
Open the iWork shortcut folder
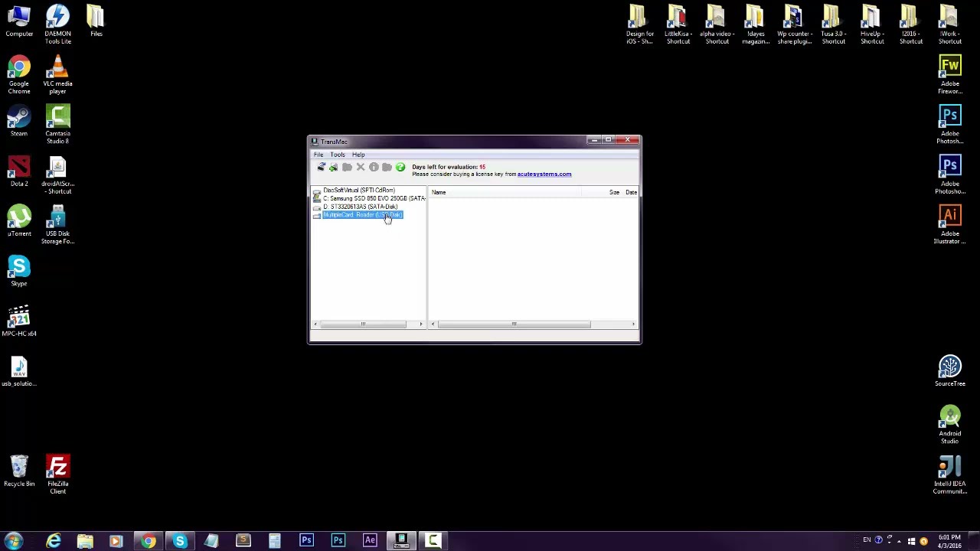(x=949, y=24)
